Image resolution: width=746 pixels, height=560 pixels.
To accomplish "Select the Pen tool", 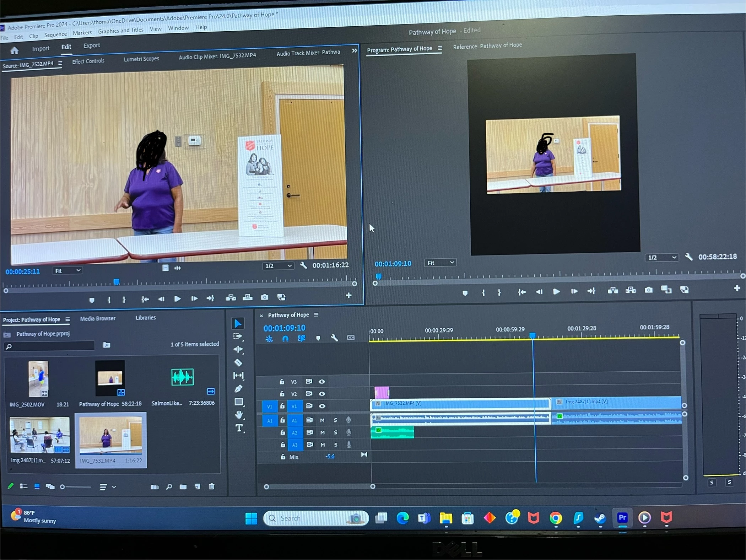I will coord(238,389).
